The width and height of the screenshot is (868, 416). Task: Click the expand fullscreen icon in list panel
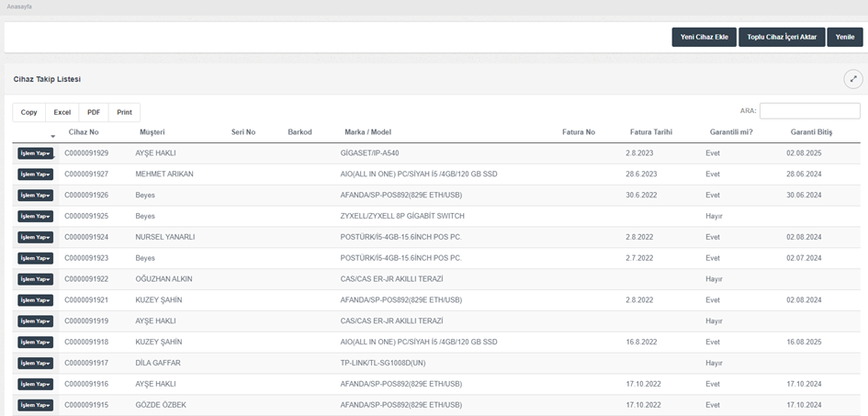(x=853, y=79)
